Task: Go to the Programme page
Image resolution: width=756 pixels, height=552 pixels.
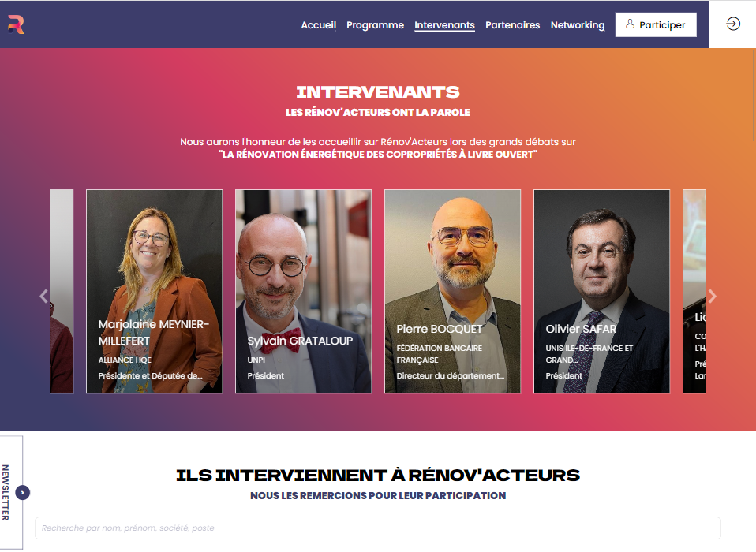Action: click(375, 25)
